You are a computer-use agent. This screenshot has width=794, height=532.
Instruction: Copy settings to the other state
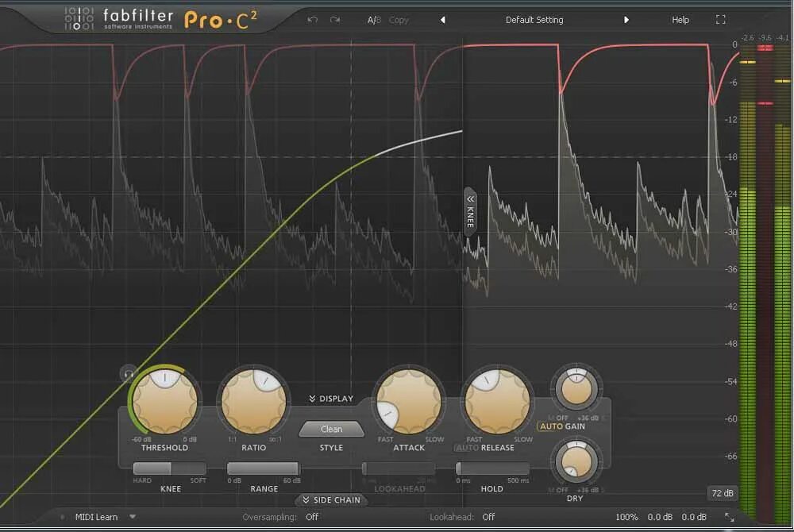coord(399,20)
